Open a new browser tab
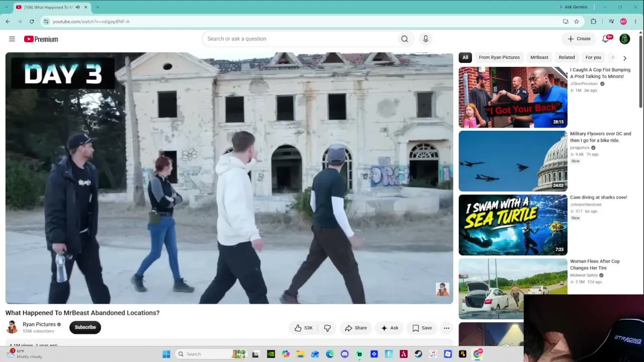The width and height of the screenshot is (644, 362). [x=98, y=7]
